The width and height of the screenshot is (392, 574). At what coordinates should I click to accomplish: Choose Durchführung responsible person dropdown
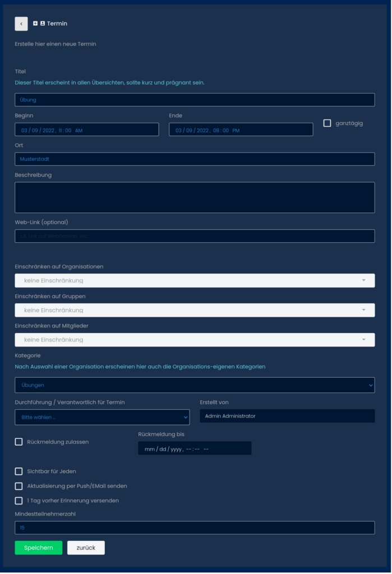(x=102, y=417)
